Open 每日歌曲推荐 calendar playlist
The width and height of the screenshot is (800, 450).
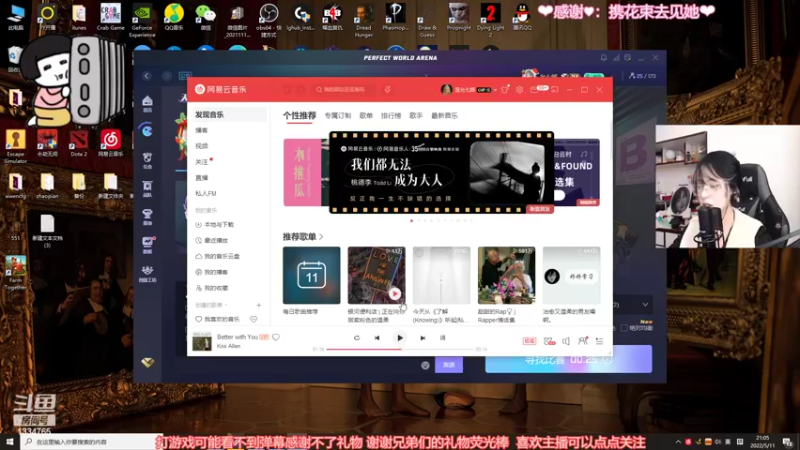(x=311, y=276)
